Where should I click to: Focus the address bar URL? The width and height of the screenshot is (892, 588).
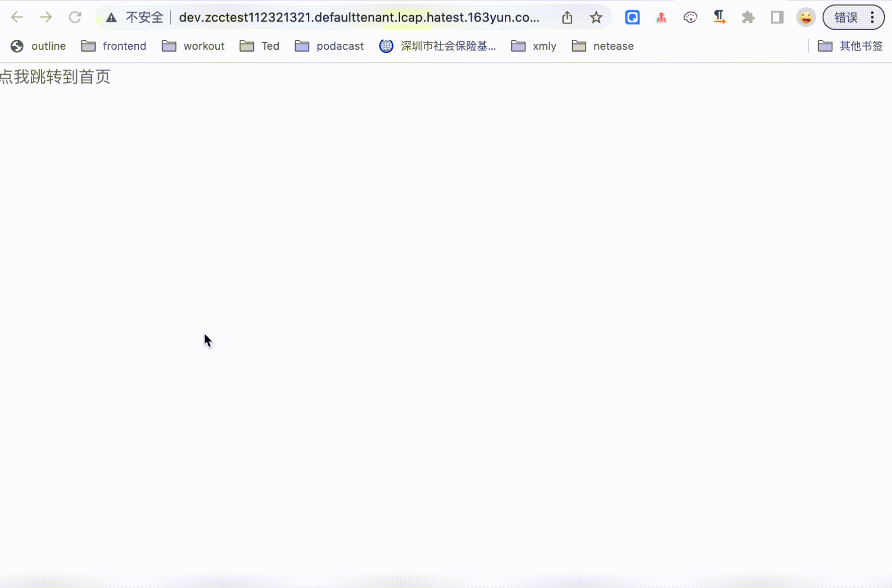359,18
